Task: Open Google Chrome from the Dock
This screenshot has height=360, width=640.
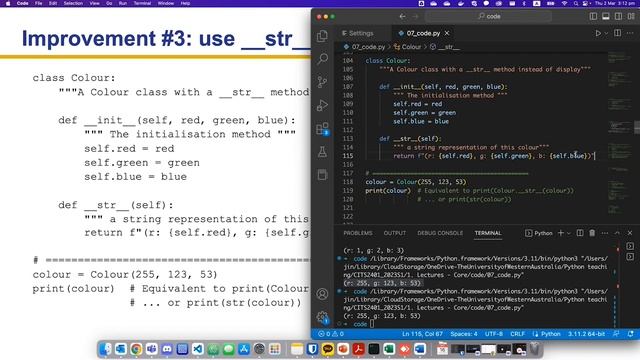Action: [x=136, y=349]
